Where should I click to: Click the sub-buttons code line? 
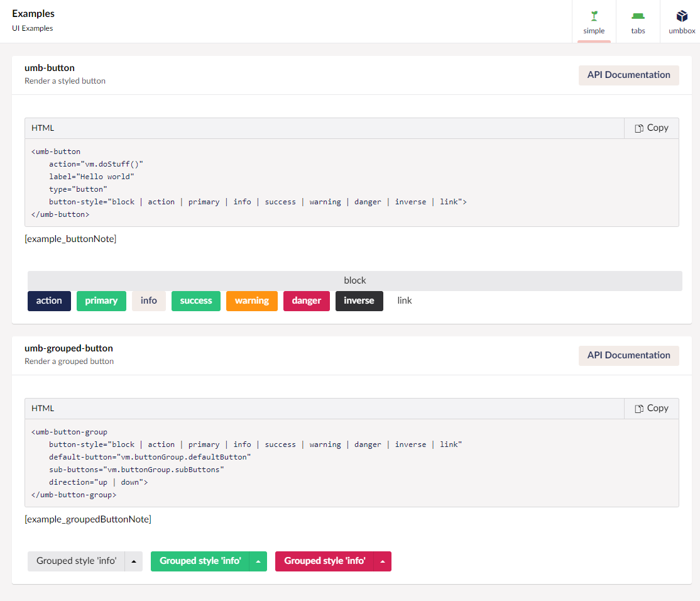[136, 470]
